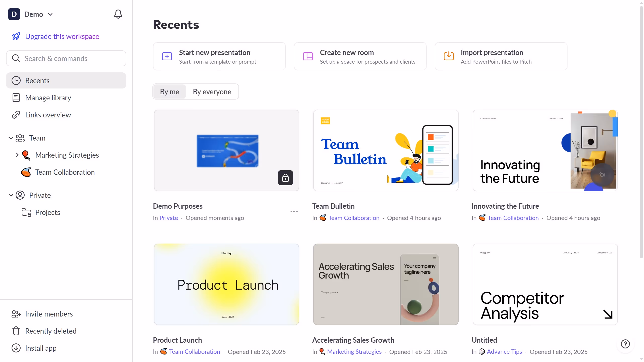Image resolution: width=644 pixels, height=362 pixels.
Task: Collapse the Private section
Action: (11, 195)
